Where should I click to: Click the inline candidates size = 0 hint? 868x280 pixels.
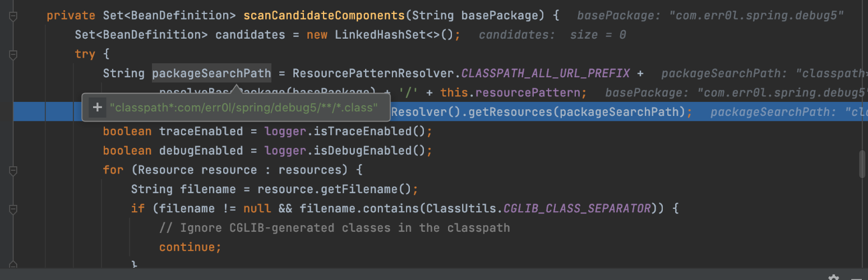[x=552, y=35]
